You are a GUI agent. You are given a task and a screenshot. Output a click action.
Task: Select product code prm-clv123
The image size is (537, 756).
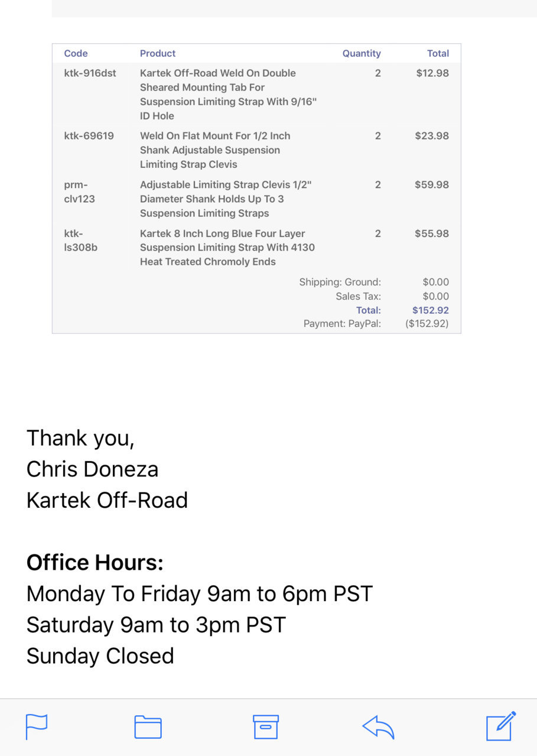point(80,192)
